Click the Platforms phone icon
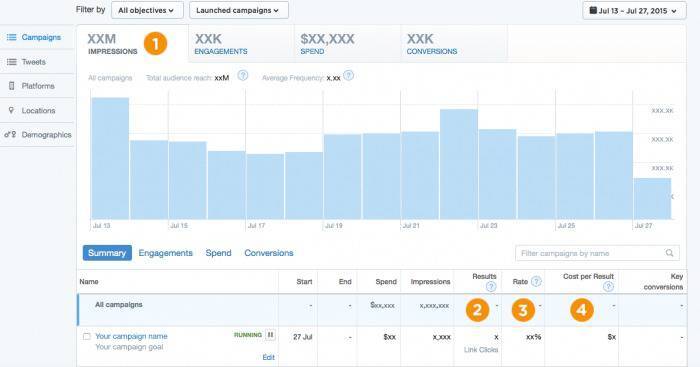700x367 pixels. point(12,86)
